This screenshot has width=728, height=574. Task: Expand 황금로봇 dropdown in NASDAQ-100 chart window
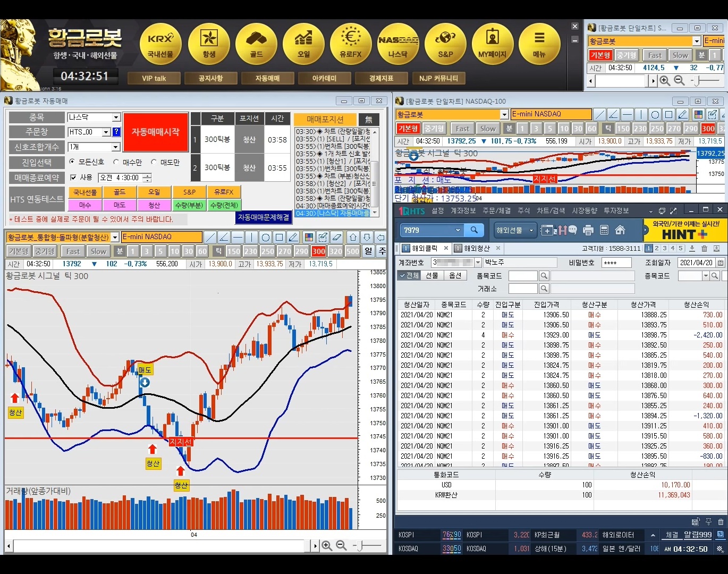tap(504, 114)
